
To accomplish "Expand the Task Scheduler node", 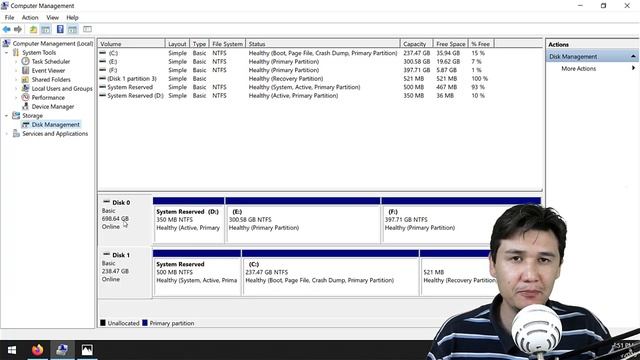I will (16, 62).
